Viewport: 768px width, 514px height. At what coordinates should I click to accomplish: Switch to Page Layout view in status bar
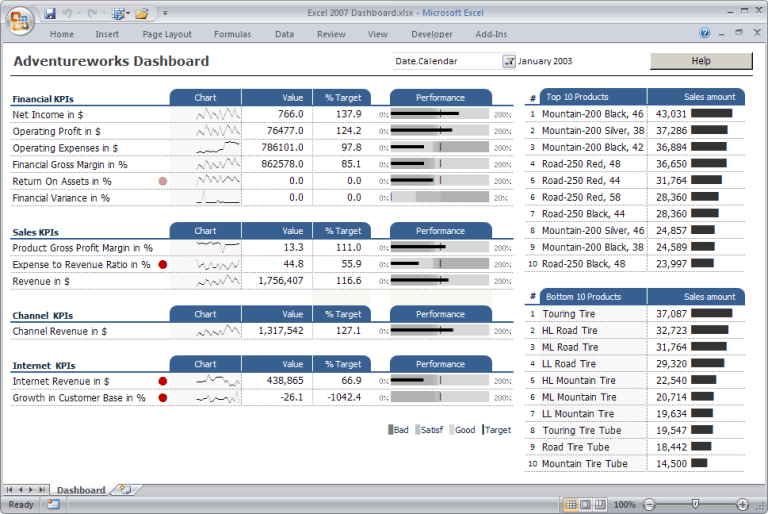pos(585,504)
